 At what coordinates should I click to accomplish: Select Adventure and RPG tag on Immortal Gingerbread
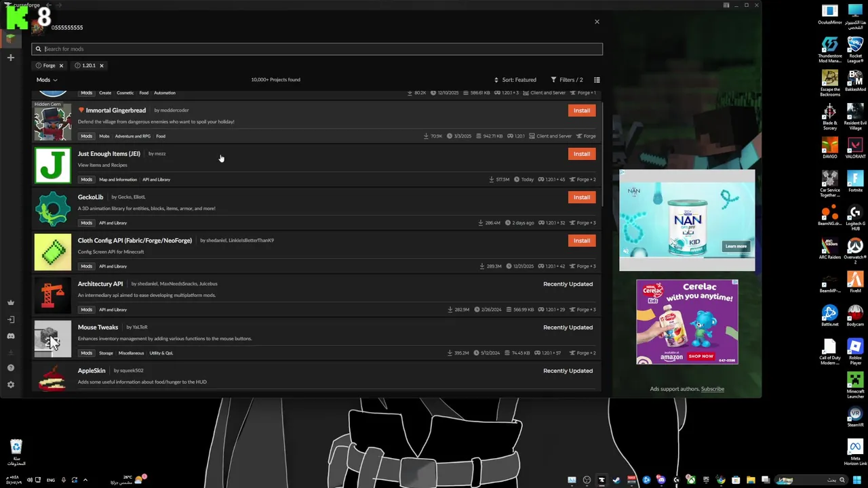(x=132, y=136)
